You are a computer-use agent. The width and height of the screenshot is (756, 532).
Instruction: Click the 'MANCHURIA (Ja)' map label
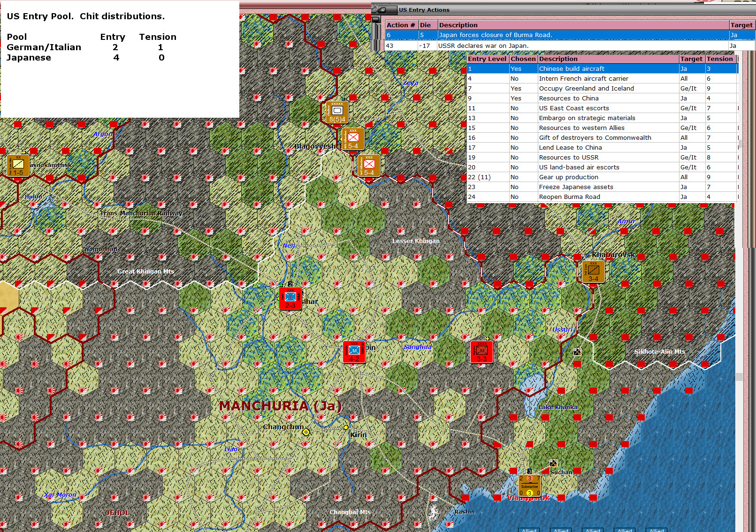(280, 406)
